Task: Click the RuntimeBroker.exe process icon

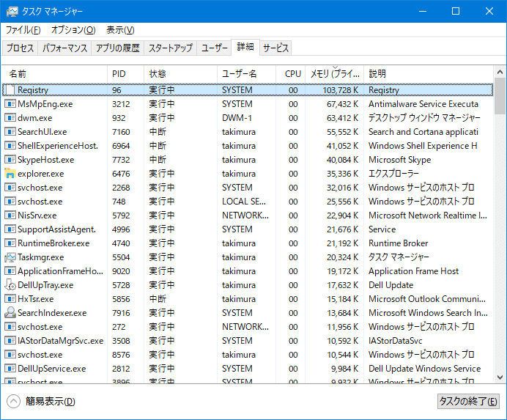Action: [10, 243]
